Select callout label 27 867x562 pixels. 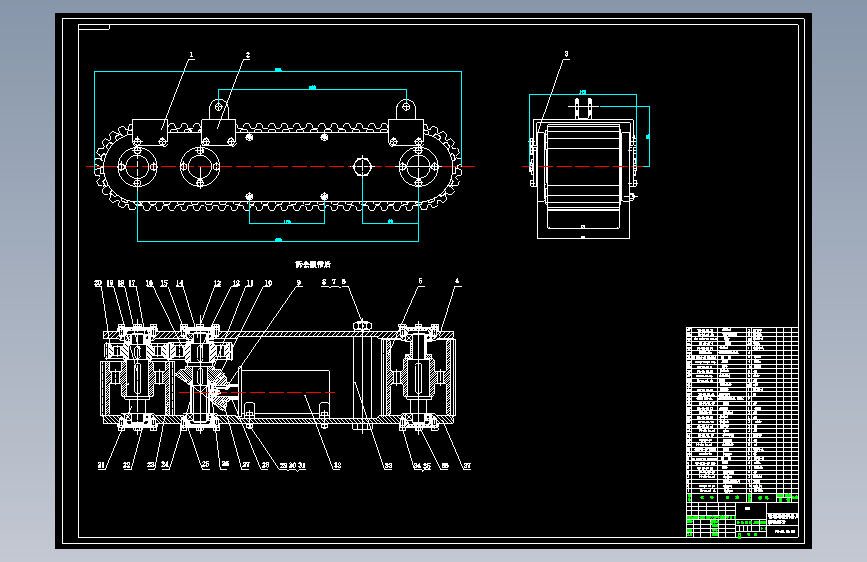tap(246, 466)
